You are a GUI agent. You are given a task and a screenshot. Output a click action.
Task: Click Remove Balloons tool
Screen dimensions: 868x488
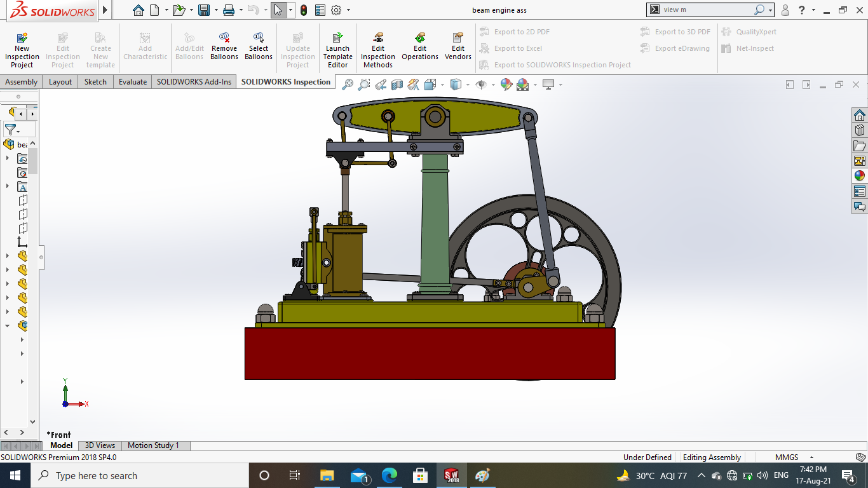[224, 48]
